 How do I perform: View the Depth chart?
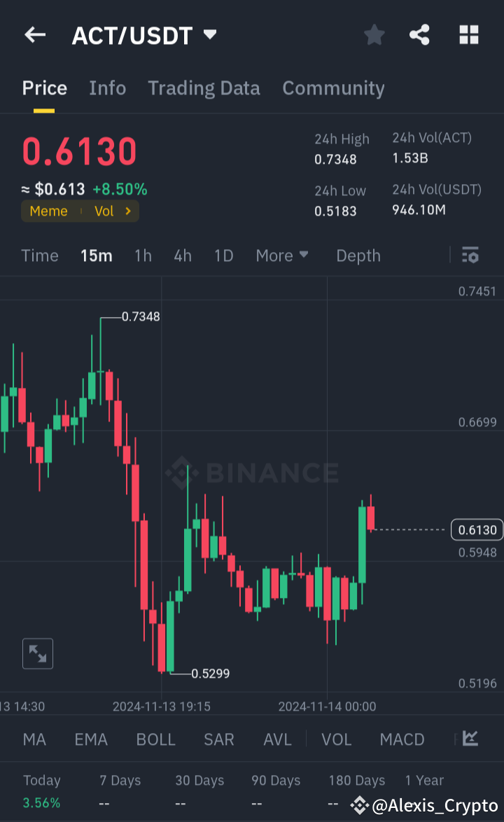point(358,256)
